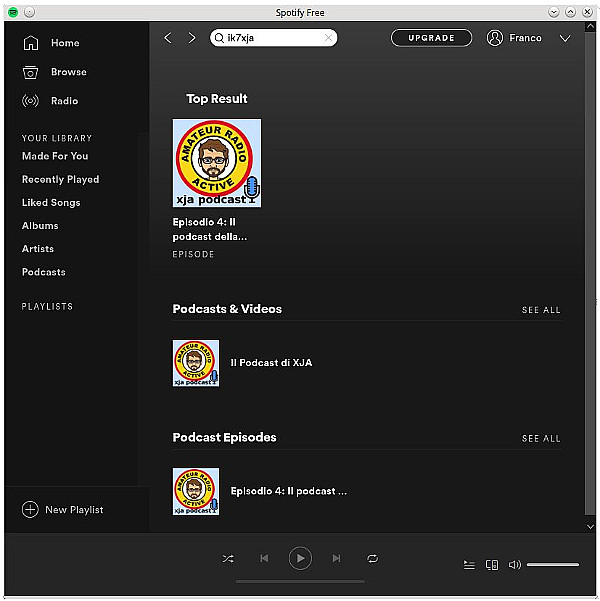Viewport: 600px width, 601px height.
Task: See all Podcasts & Videos results
Action: coord(541,310)
